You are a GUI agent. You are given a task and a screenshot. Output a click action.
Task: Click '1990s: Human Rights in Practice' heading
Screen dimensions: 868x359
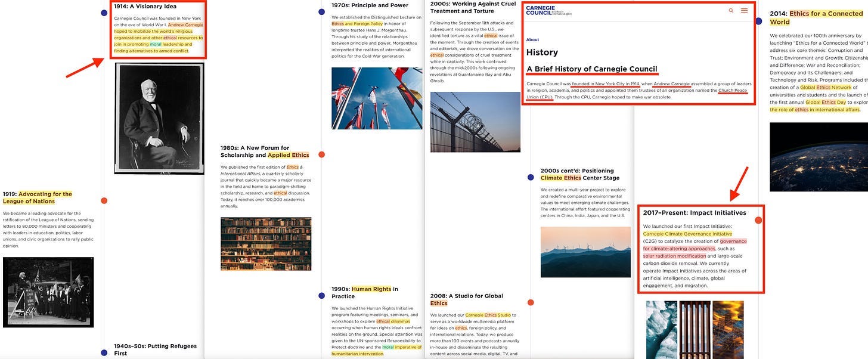pyautogui.click(x=365, y=292)
